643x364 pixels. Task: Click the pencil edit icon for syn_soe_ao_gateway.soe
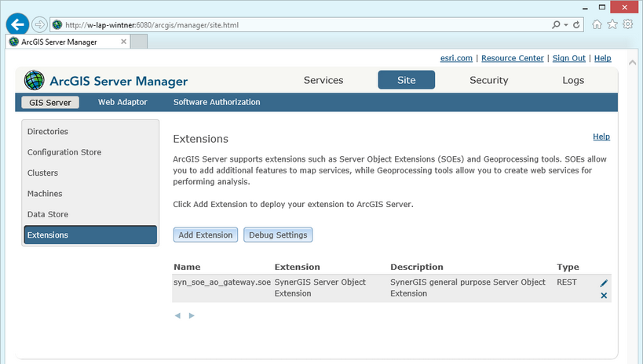(x=604, y=283)
